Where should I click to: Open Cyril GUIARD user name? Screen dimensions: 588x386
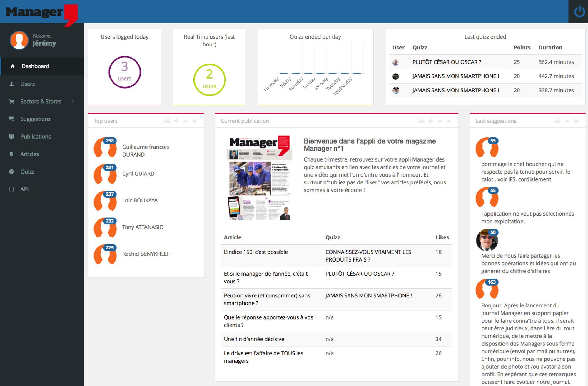pos(138,174)
